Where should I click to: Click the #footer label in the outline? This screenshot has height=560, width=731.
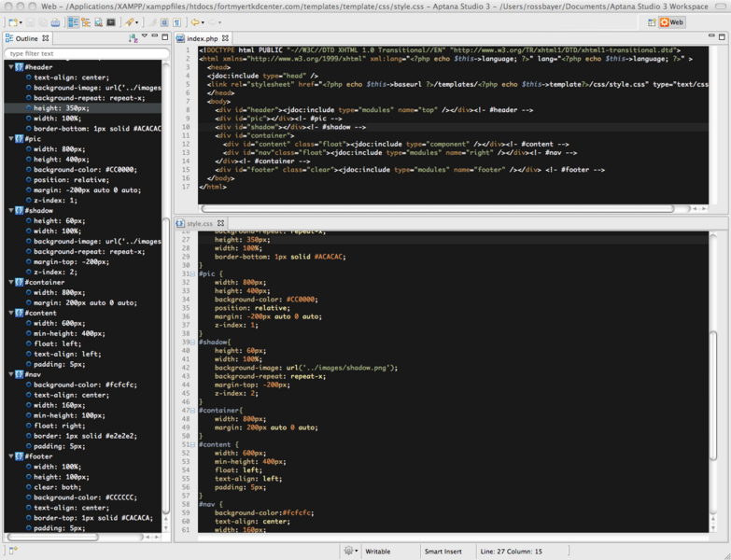(x=38, y=456)
